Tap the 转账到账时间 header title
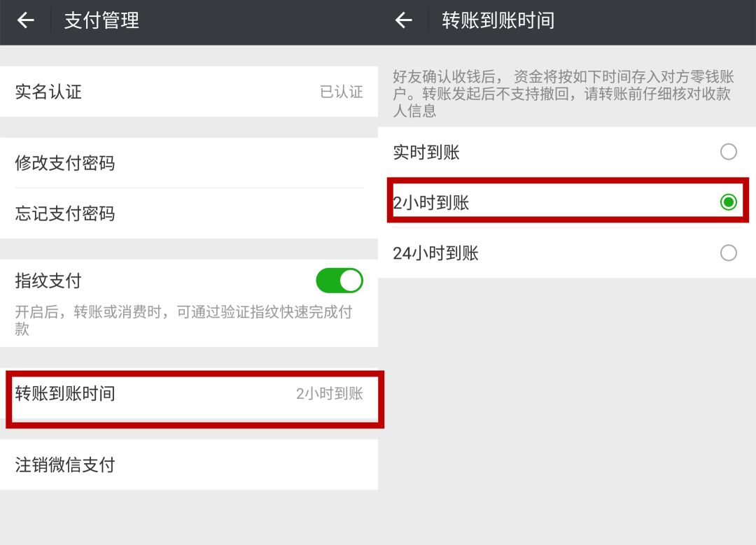The image size is (756, 545). 498,20
